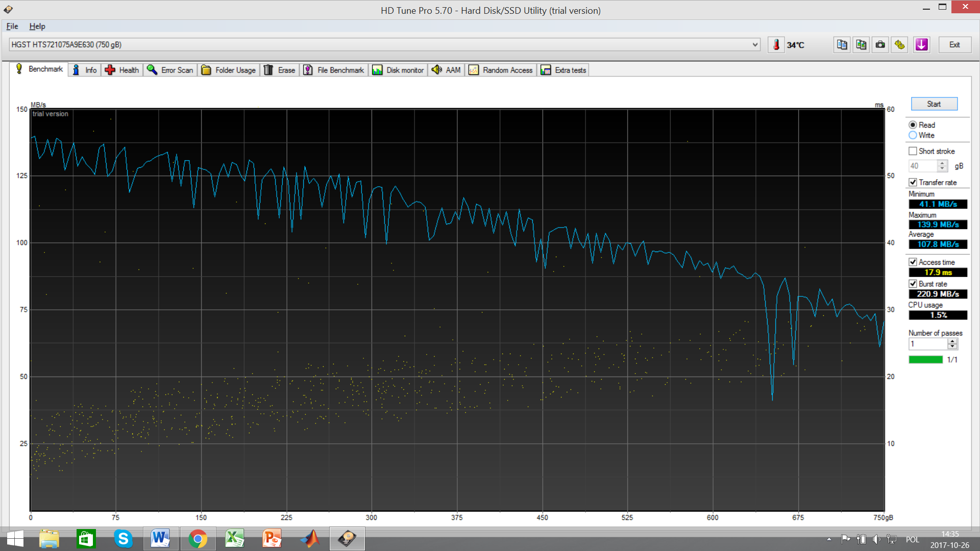Switch to Word on the taskbar
Viewport: 980px width, 551px height.
pos(160,539)
